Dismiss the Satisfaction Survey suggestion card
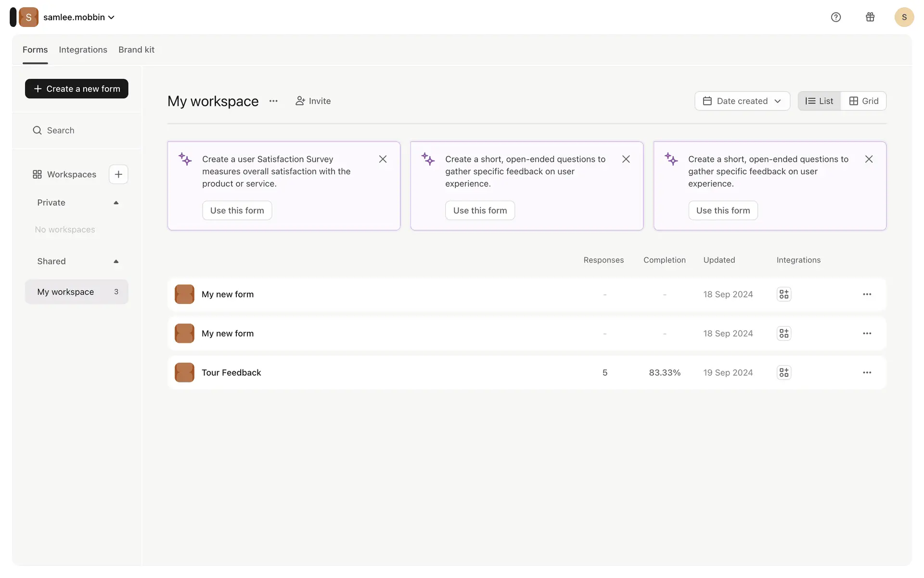 [x=383, y=159]
